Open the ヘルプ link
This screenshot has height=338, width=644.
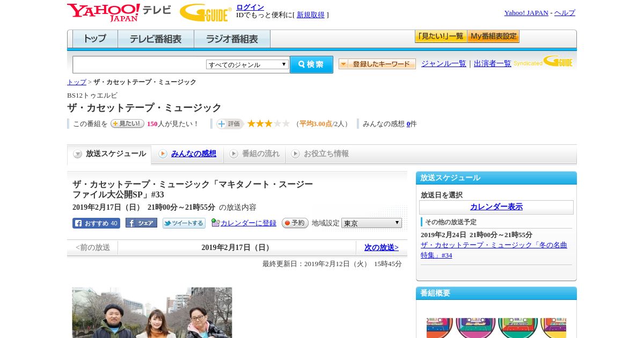pyautogui.click(x=565, y=13)
